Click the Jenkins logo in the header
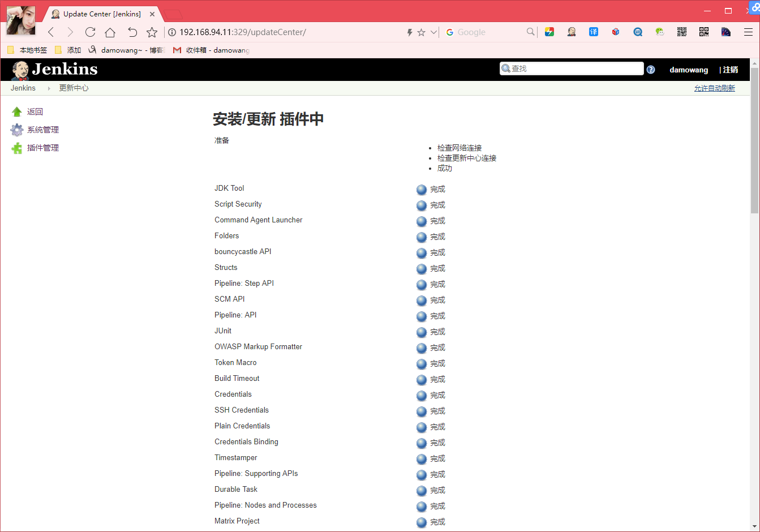760x532 pixels. pyautogui.click(x=54, y=70)
